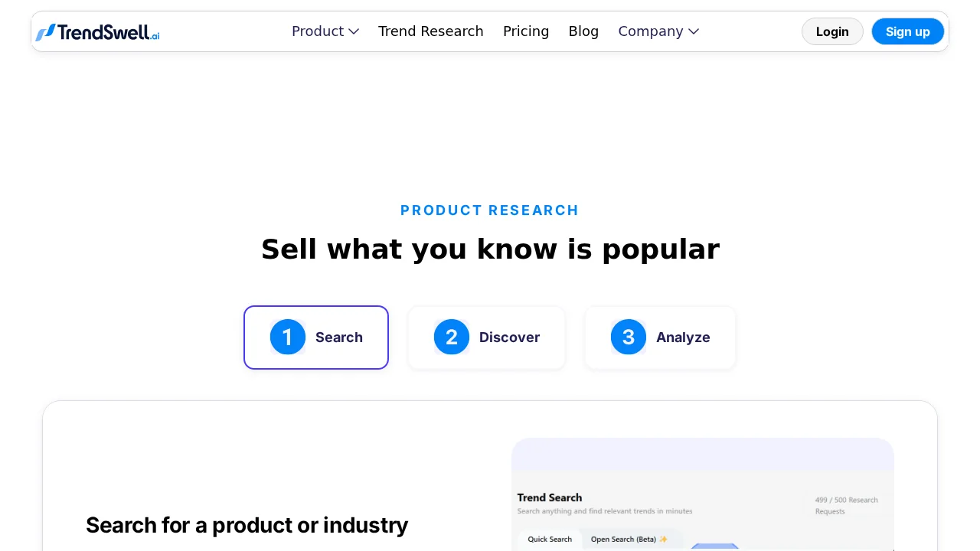Click the sparkle icon beside Open Search Beta

(664, 539)
